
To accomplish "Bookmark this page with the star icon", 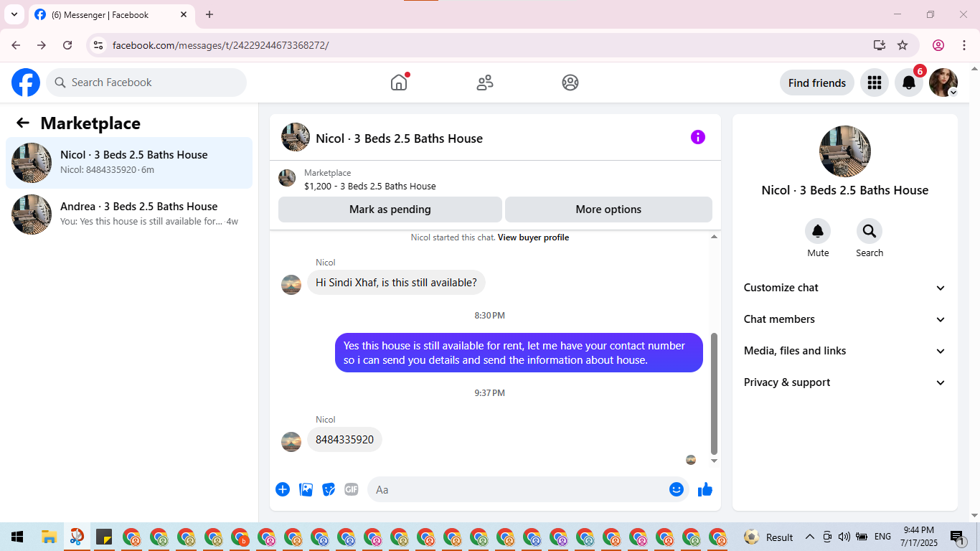I will [903, 45].
